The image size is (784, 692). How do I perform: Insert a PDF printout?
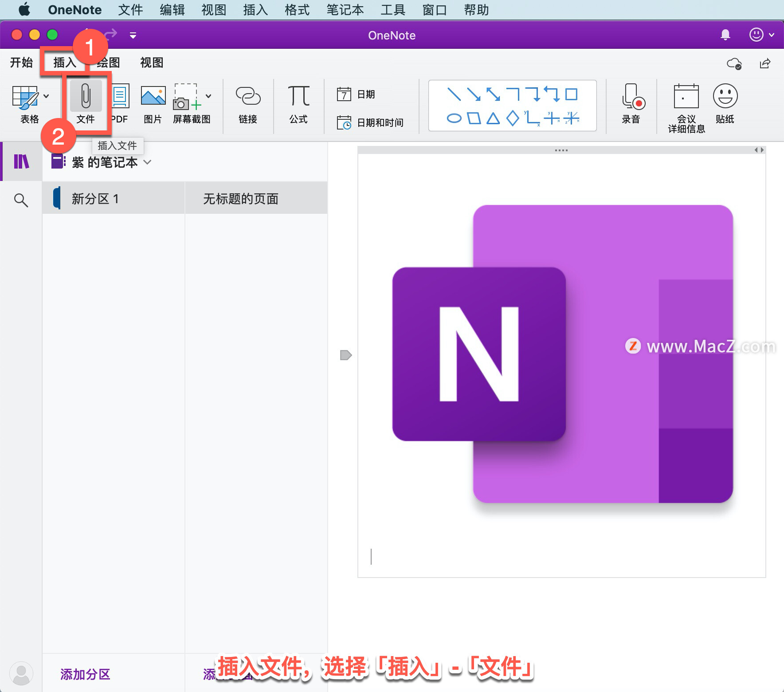[120, 103]
